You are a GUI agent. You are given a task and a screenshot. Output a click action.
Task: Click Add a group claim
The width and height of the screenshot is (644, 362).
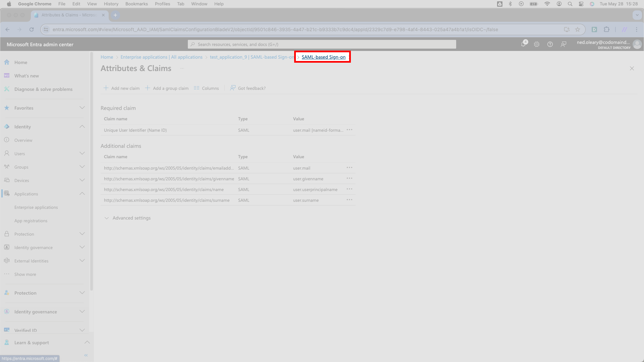pyautogui.click(x=167, y=88)
